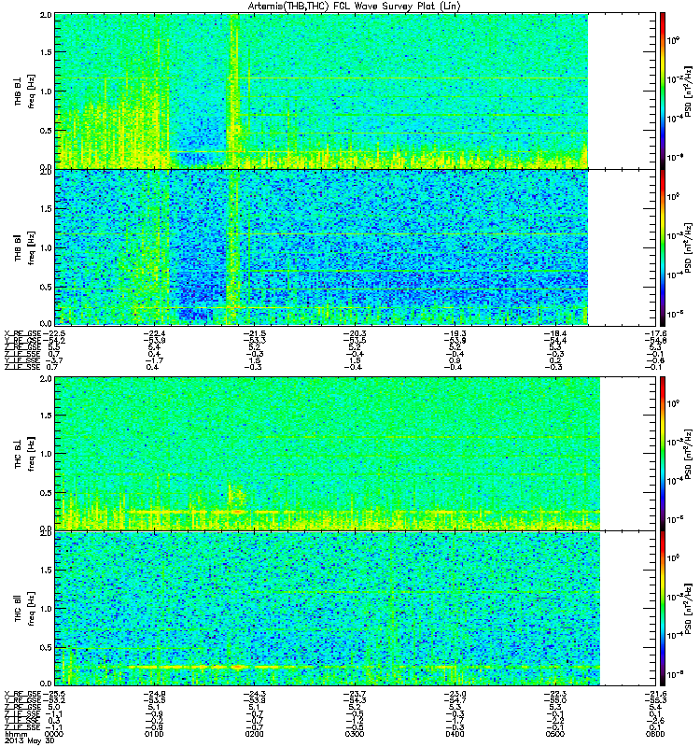This screenshot has width=700, height=747.
Task: Click the bright band peak in THC B-parallel panel
Action: click(x=238, y=667)
